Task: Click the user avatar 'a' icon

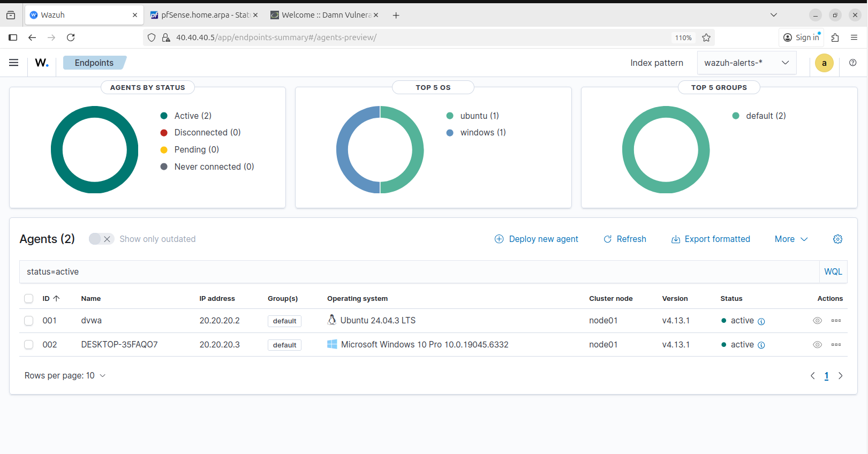Action: pyautogui.click(x=824, y=63)
